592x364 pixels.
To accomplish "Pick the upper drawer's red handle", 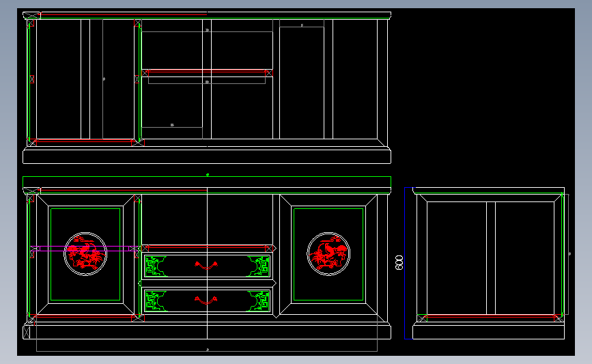I will pyautogui.click(x=206, y=266).
